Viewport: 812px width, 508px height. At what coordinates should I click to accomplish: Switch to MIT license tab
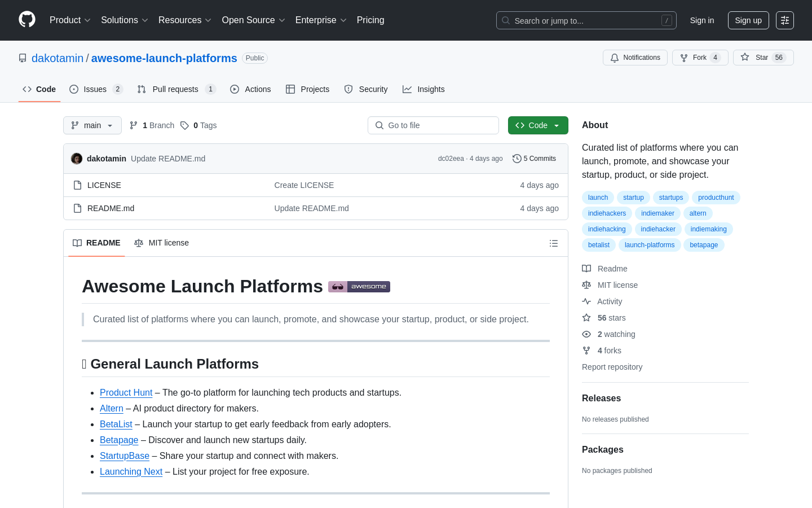161,243
